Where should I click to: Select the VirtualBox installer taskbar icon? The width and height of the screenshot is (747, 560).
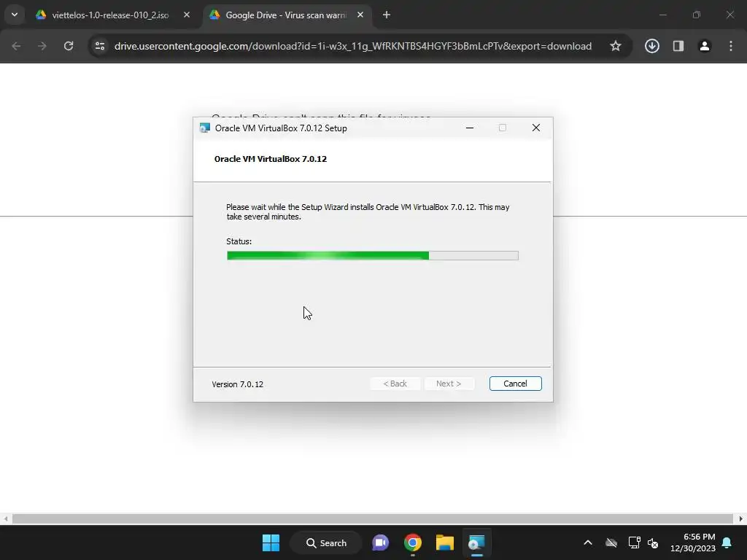click(477, 542)
